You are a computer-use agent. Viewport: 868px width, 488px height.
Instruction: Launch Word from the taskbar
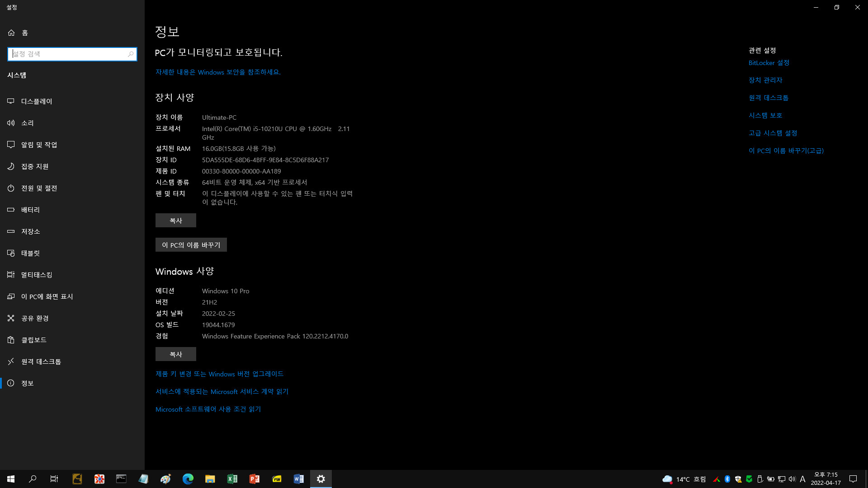click(x=299, y=479)
